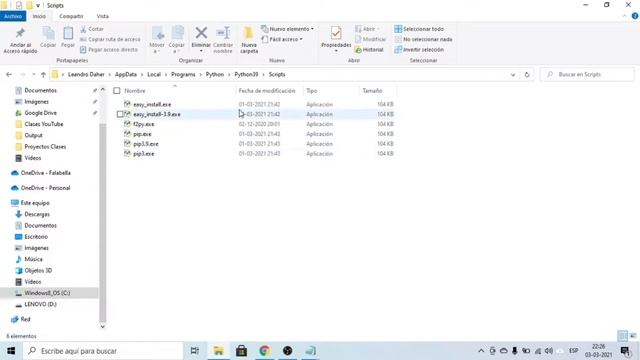Go to Python39 in the breadcrumb
The image size is (640, 360).
246,75
